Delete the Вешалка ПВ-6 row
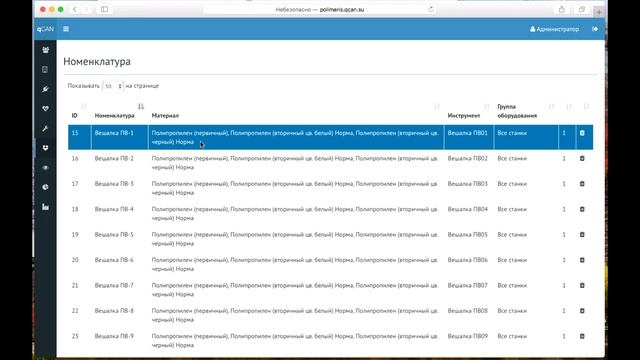This screenshot has height=360, width=640. pyautogui.click(x=582, y=260)
